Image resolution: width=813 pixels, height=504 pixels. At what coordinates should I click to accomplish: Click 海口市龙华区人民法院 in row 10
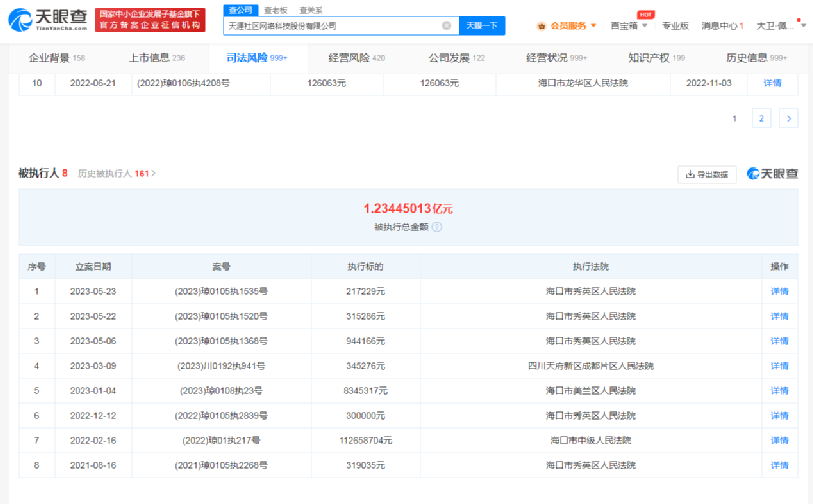[x=583, y=83]
